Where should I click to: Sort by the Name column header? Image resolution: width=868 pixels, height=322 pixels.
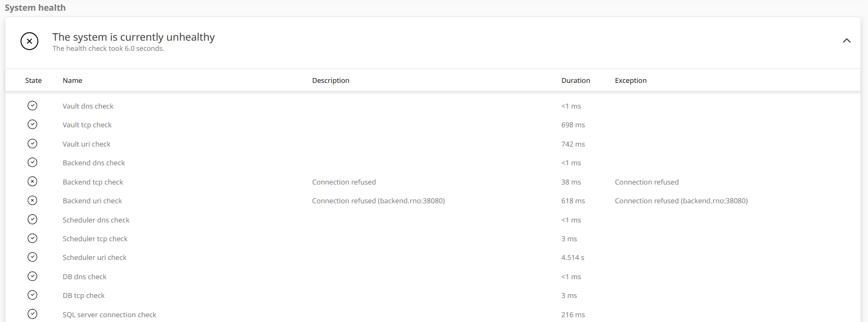(72, 81)
